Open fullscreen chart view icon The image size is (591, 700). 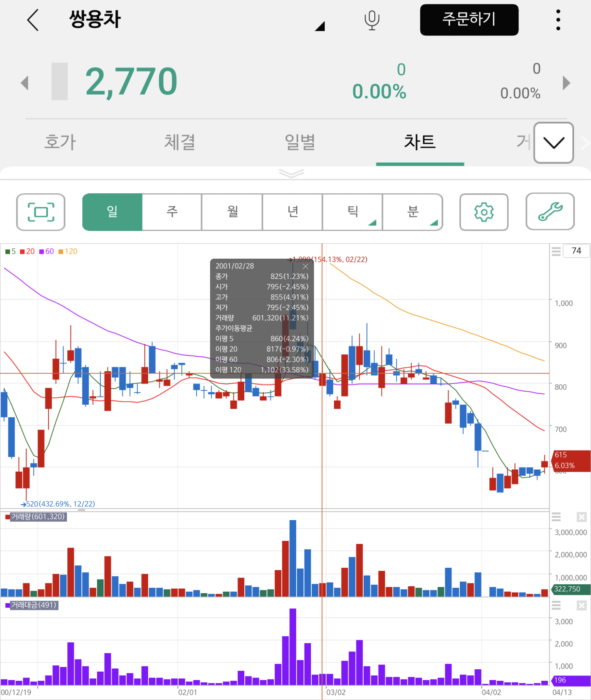[x=41, y=212]
